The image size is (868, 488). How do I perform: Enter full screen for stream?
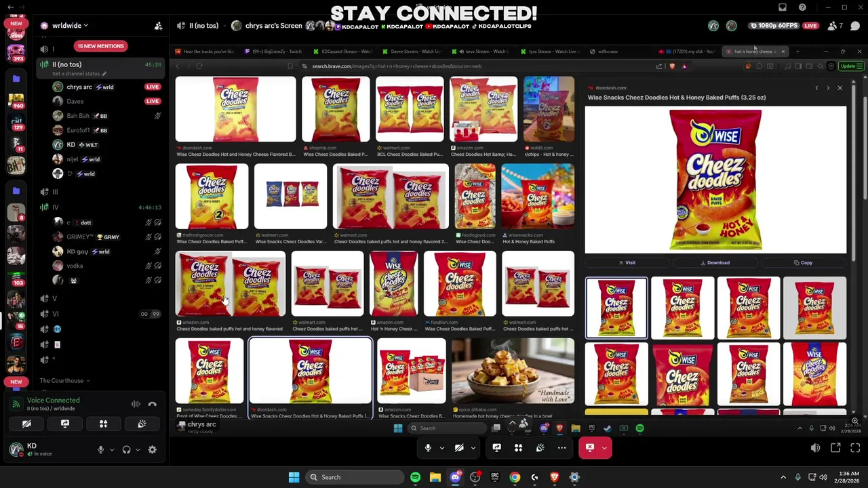pyautogui.click(x=855, y=448)
